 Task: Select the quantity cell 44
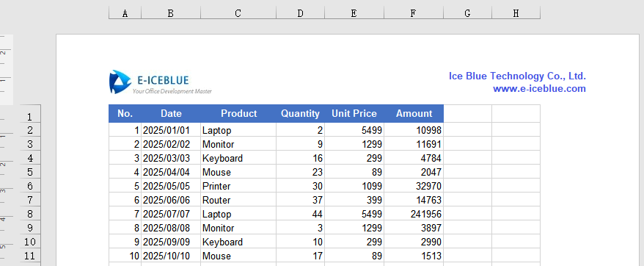tap(300, 214)
